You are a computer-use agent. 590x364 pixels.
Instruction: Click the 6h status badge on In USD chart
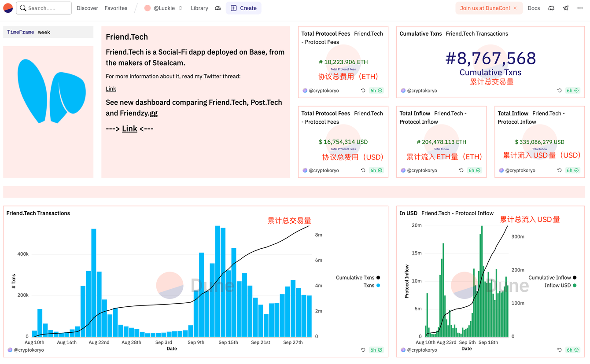point(572,350)
